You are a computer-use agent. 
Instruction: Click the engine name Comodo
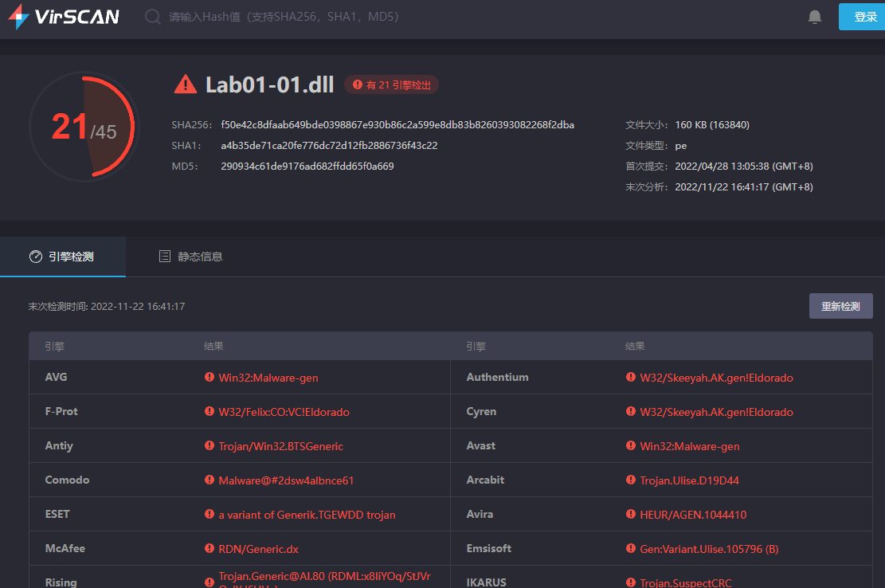[x=67, y=480]
